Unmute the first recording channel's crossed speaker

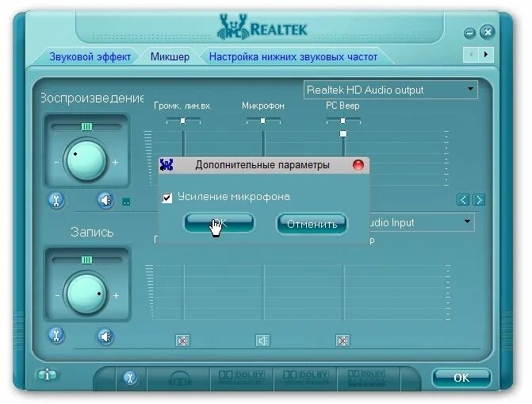(182, 341)
